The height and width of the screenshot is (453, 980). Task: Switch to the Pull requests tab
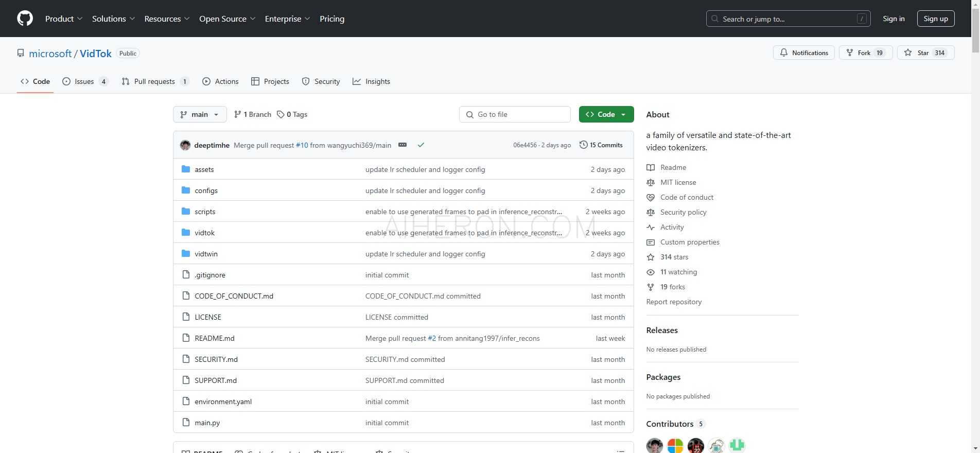click(155, 81)
